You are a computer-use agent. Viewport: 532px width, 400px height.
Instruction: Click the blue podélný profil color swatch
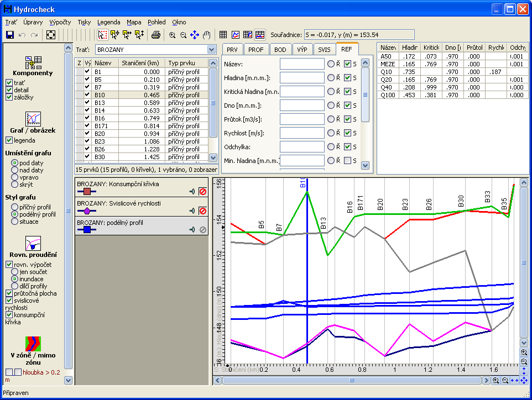(87, 229)
